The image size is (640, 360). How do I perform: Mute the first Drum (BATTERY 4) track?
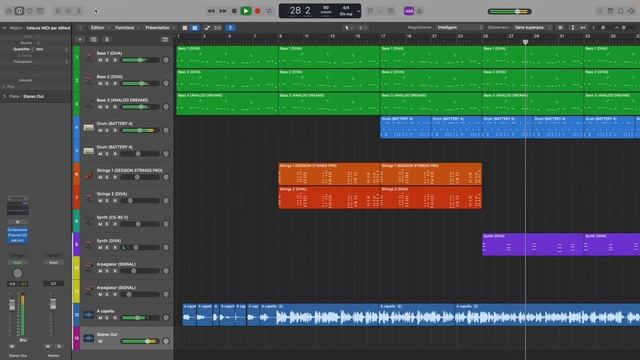(100, 131)
